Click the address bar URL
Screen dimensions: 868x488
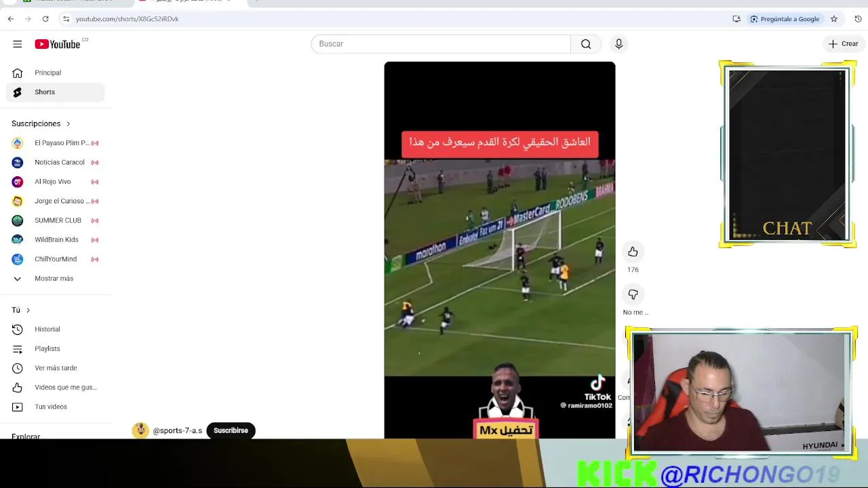127,19
